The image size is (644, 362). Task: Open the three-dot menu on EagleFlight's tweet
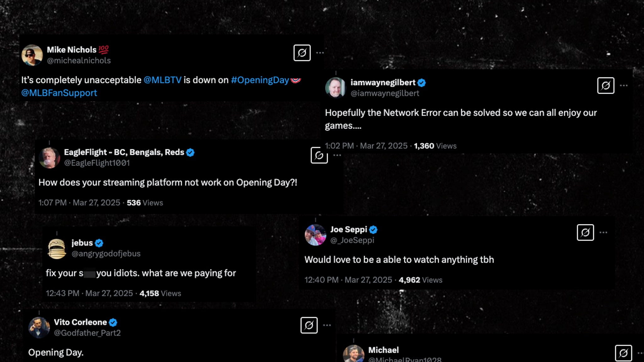(x=337, y=155)
